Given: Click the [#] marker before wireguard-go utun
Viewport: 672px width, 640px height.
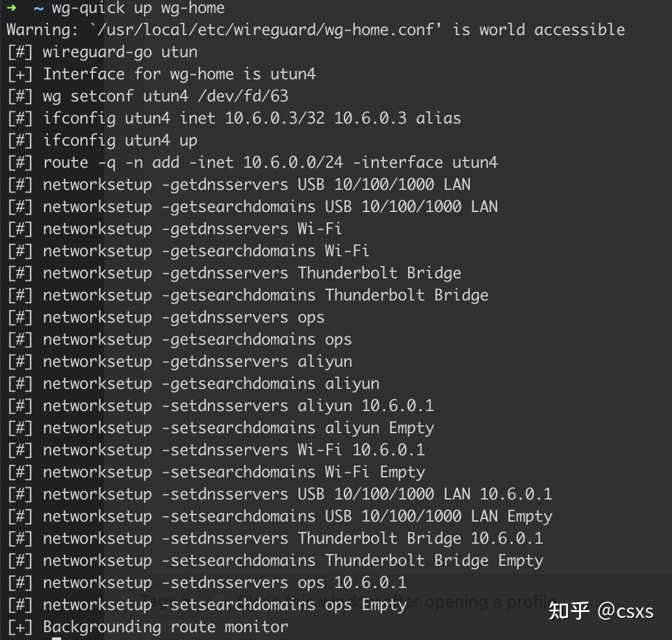Looking at the screenshot, I should (20, 52).
